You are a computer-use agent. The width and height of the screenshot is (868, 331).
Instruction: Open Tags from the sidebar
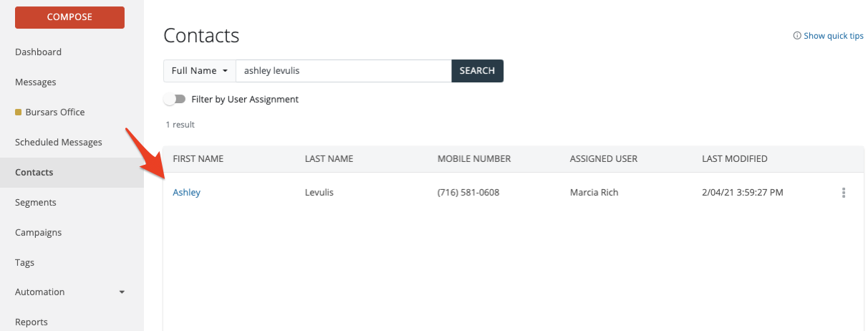click(24, 263)
